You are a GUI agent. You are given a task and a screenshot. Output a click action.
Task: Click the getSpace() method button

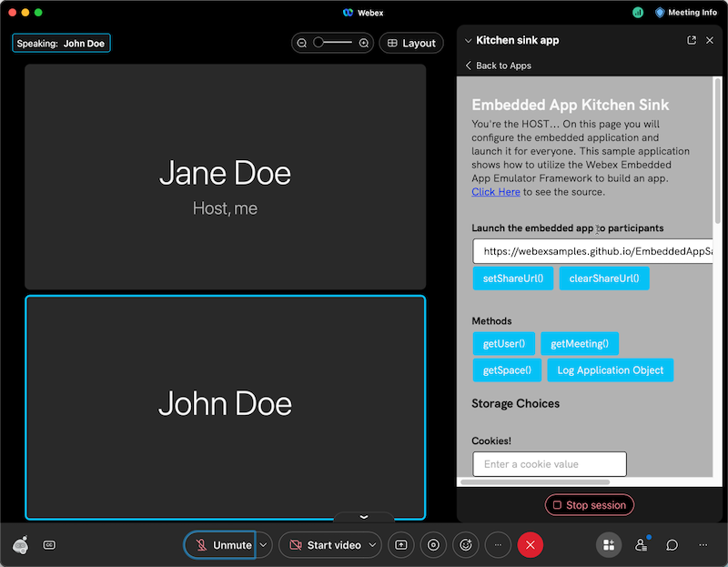coord(507,370)
